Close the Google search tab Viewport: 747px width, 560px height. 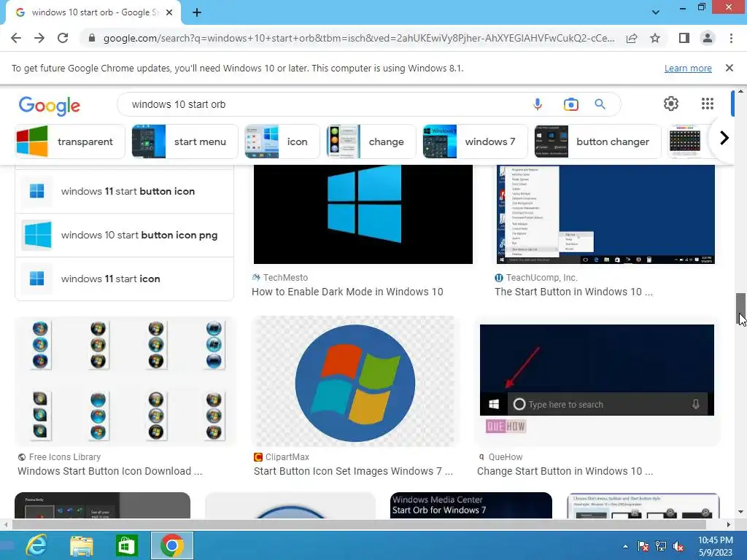tap(169, 12)
